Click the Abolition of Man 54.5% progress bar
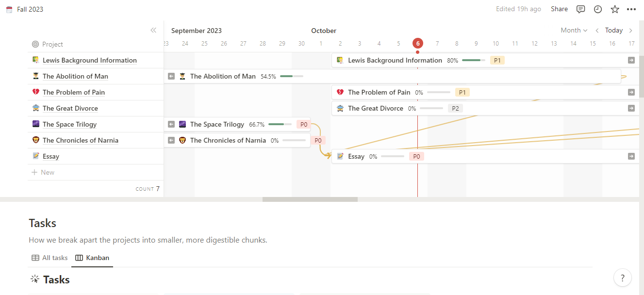The image size is (644, 295). 292,76
